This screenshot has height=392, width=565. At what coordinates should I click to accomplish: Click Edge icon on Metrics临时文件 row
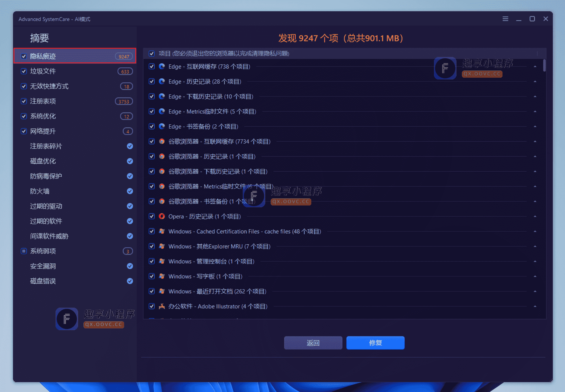coord(162,111)
